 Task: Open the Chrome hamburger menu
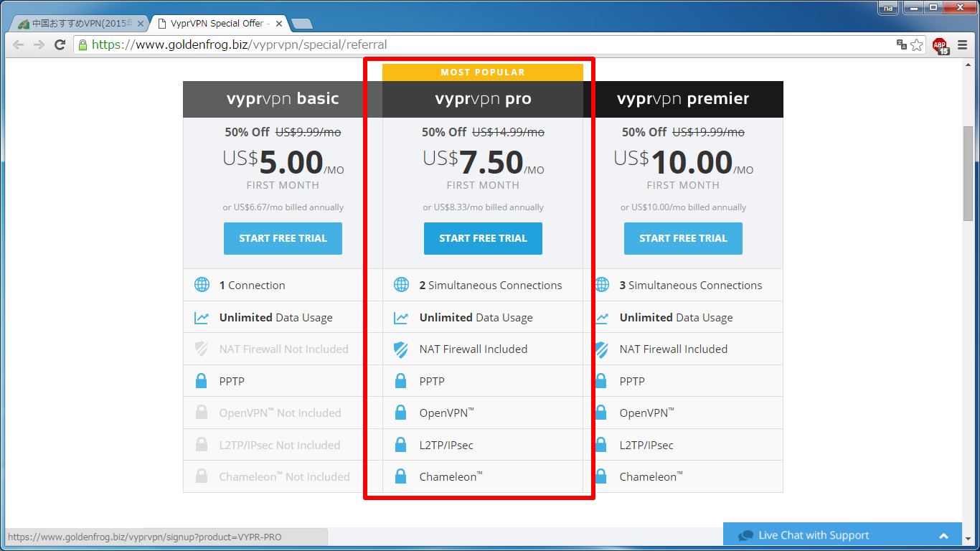click(962, 44)
